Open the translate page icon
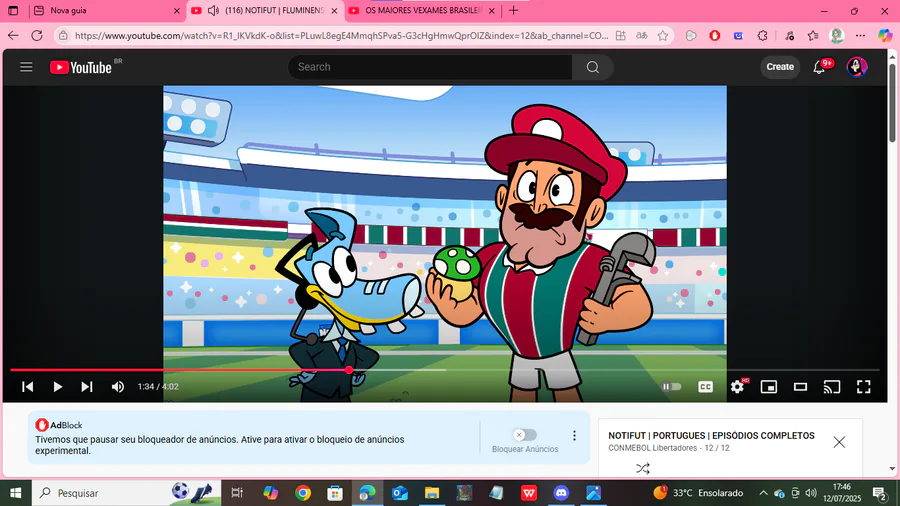The image size is (900, 506). 642,36
